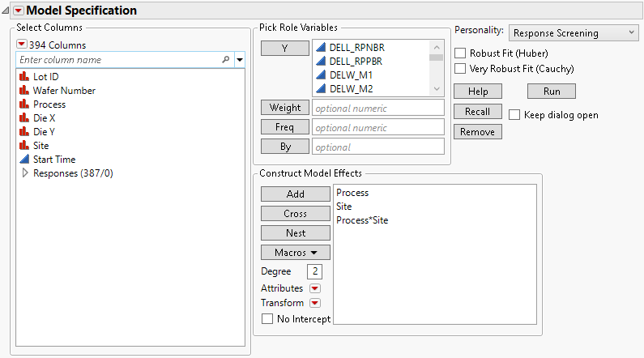Click the Enter column name search field
644x358 pixels.
117,60
